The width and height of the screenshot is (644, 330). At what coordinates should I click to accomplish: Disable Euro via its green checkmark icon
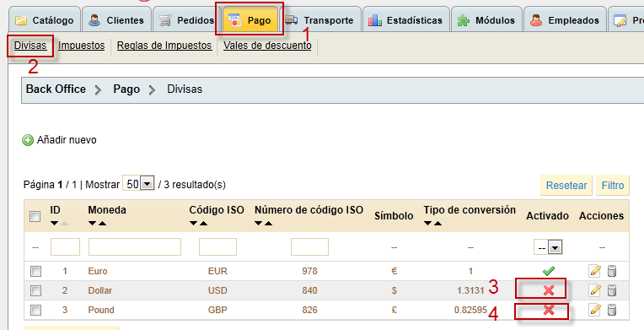pyautogui.click(x=548, y=271)
